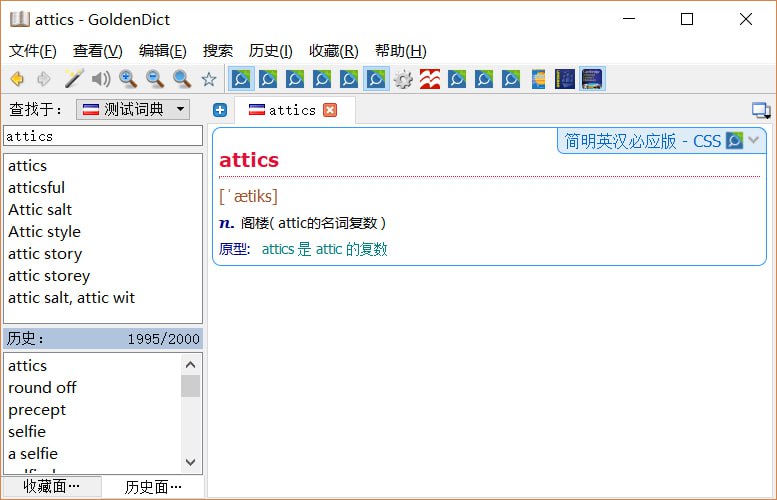Click the zoom out magnifier icon

coord(155,79)
